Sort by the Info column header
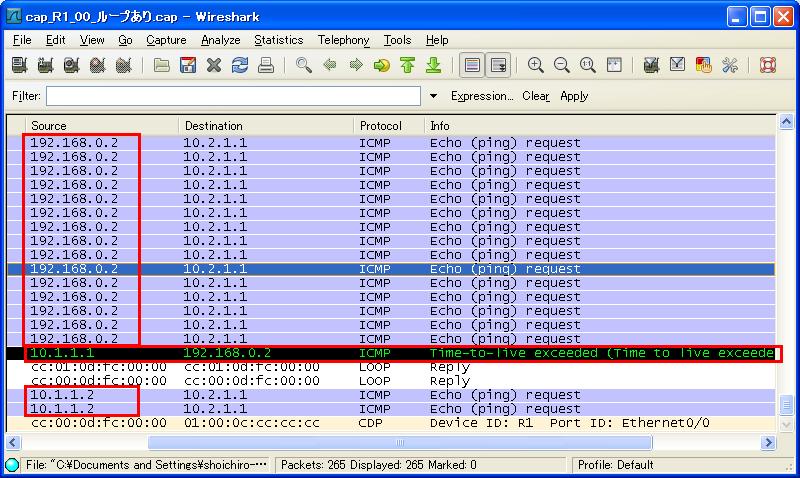800x478 pixels. 599,125
